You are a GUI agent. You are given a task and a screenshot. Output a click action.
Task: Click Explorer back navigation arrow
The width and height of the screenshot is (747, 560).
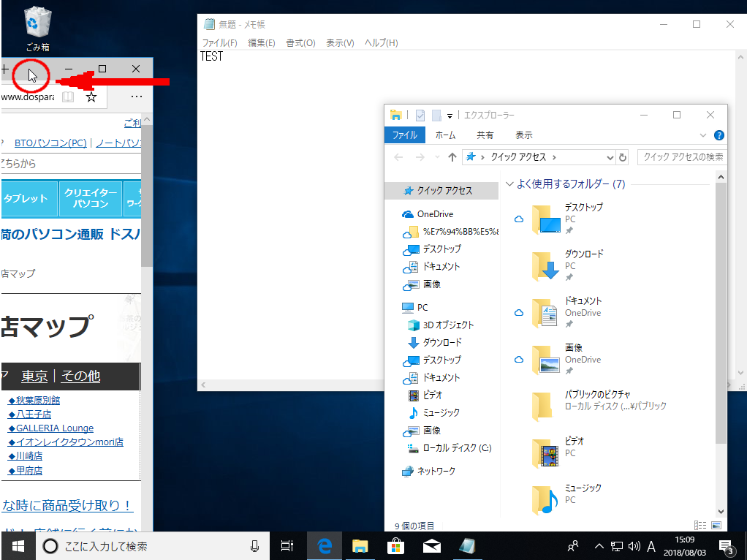pyautogui.click(x=399, y=157)
